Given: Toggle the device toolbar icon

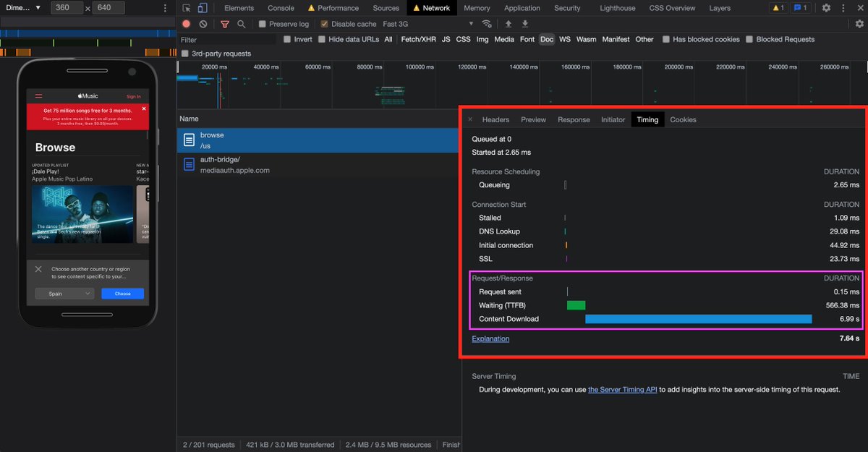Looking at the screenshot, I should (x=203, y=8).
